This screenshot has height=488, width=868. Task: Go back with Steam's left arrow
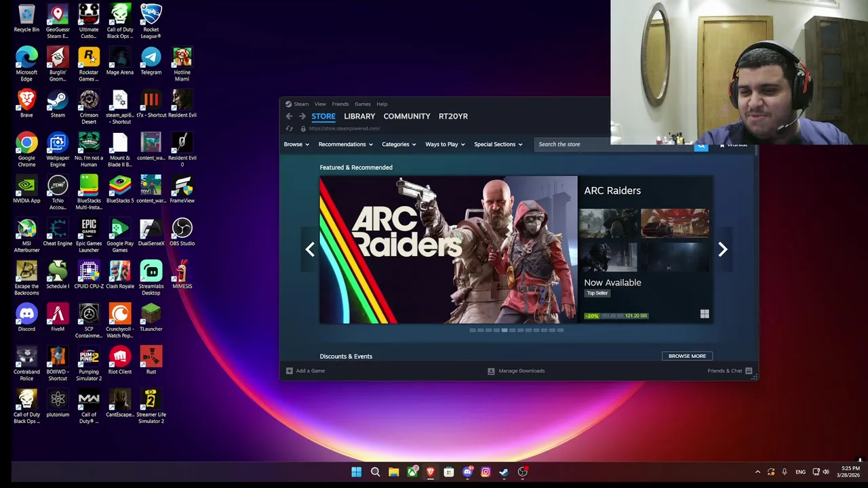click(289, 117)
